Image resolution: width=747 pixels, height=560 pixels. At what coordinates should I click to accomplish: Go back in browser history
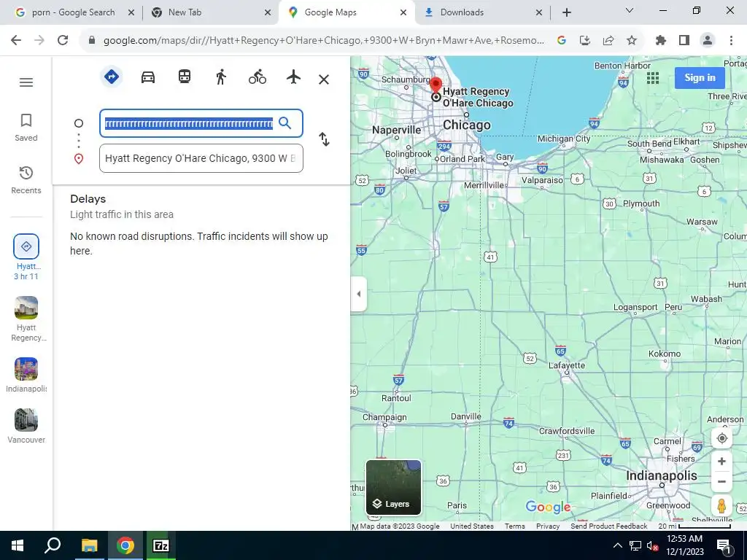(x=16, y=41)
